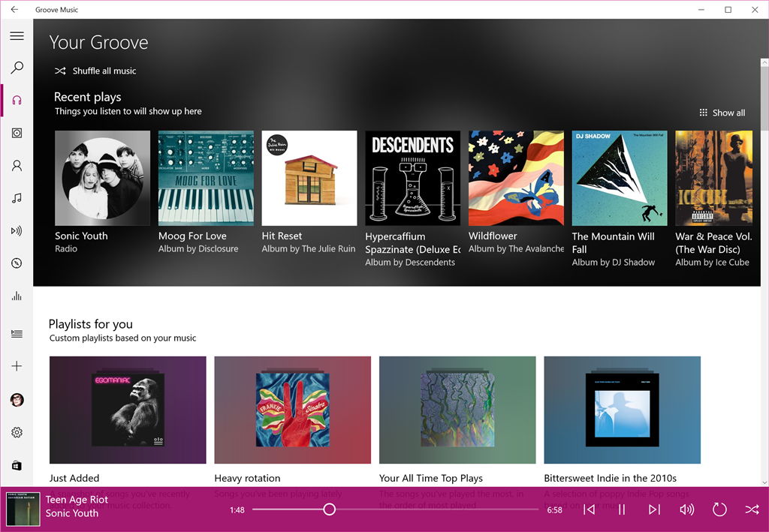Open the bar chart icon in sidebar
769x532 pixels.
tap(17, 296)
